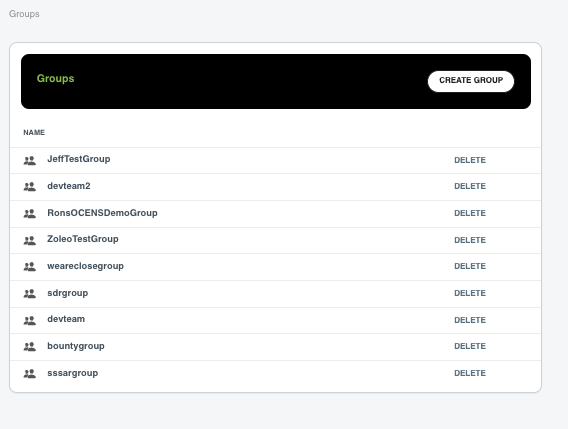Click the group icon beside devteam2
Image resolution: width=568 pixels, height=429 pixels.
pos(30,187)
